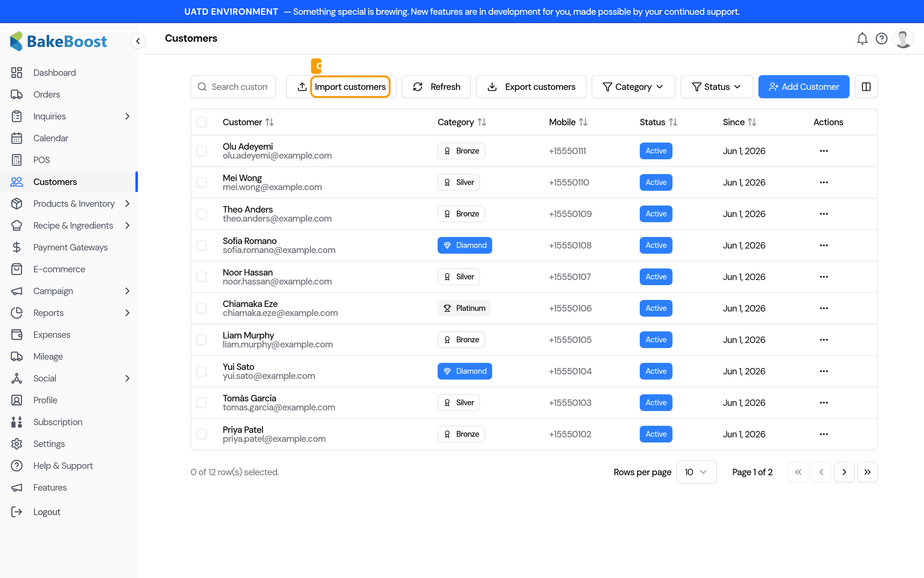Sort by Customer column arrows

coord(269,122)
